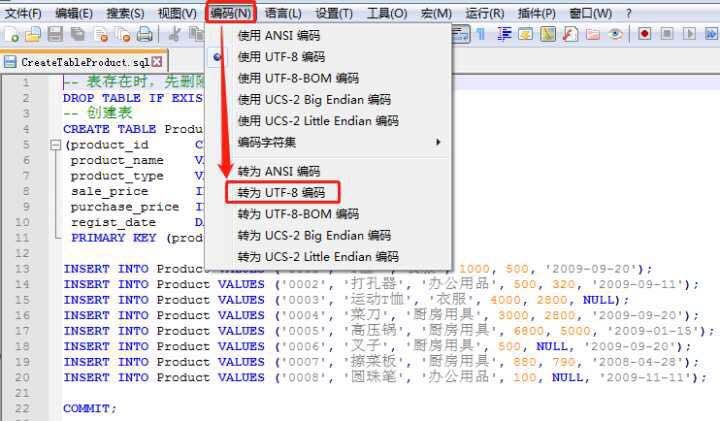Open the 设置(T) menu
Screen dimensions: 720x421
point(334,13)
